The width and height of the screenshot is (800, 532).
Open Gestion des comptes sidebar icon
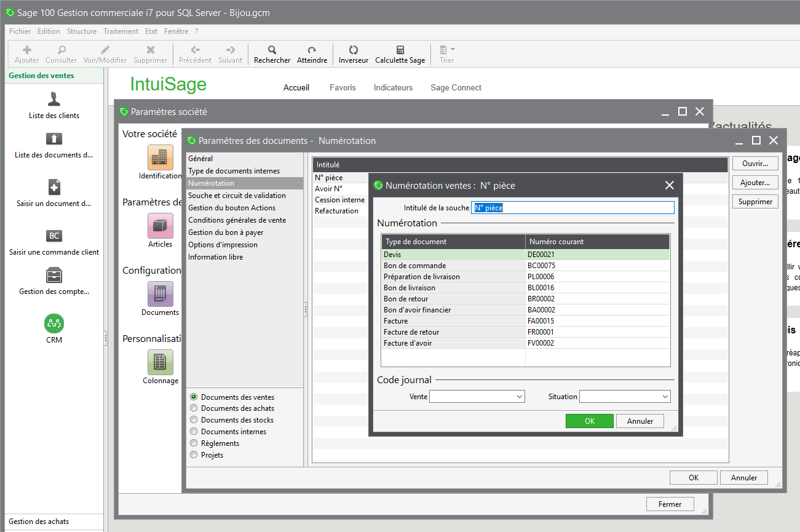click(x=54, y=275)
